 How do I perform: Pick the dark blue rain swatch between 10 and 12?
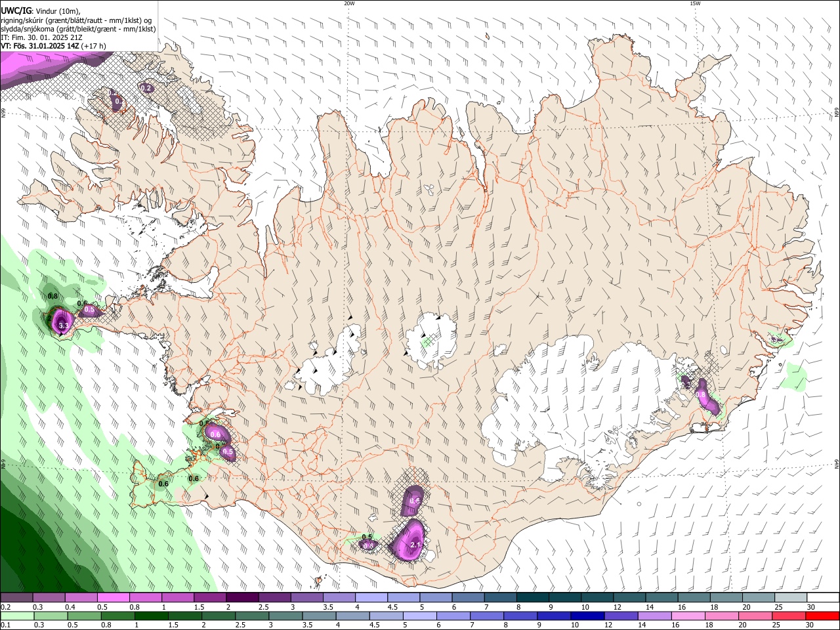click(588, 616)
